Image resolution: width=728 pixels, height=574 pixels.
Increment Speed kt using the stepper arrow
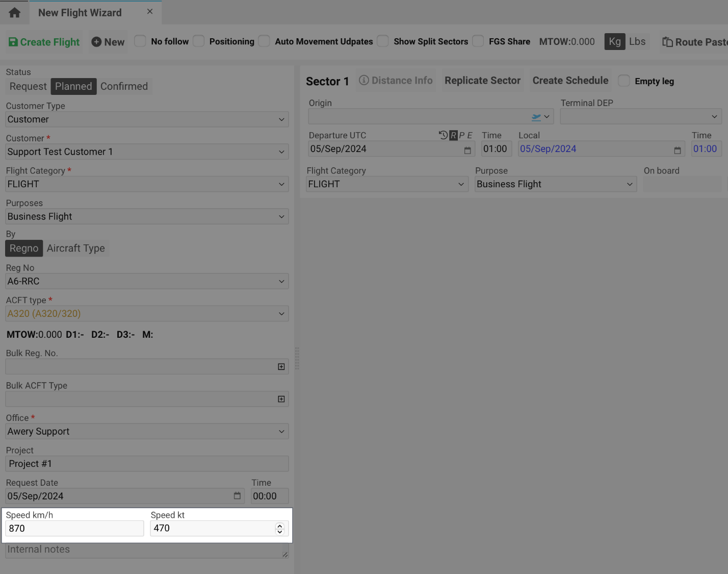[280, 525]
